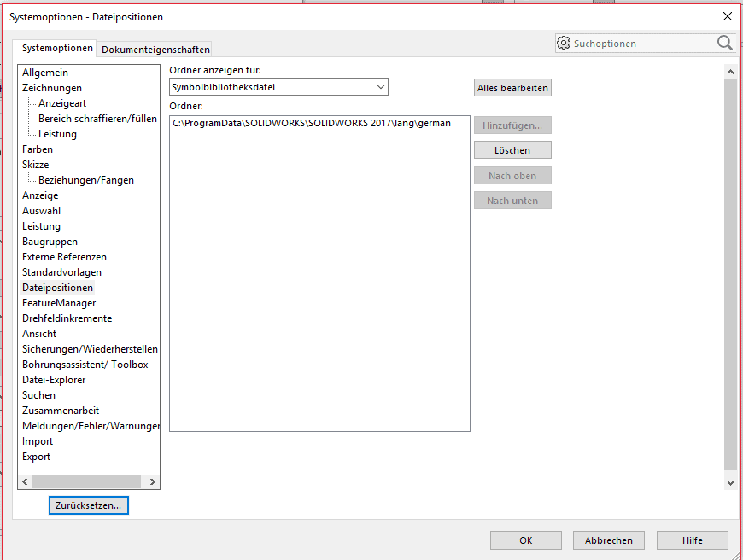The width and height of the screenshot is (743, 560).
Task: Select Allgemein in the options tree
Action: point(45,73)
